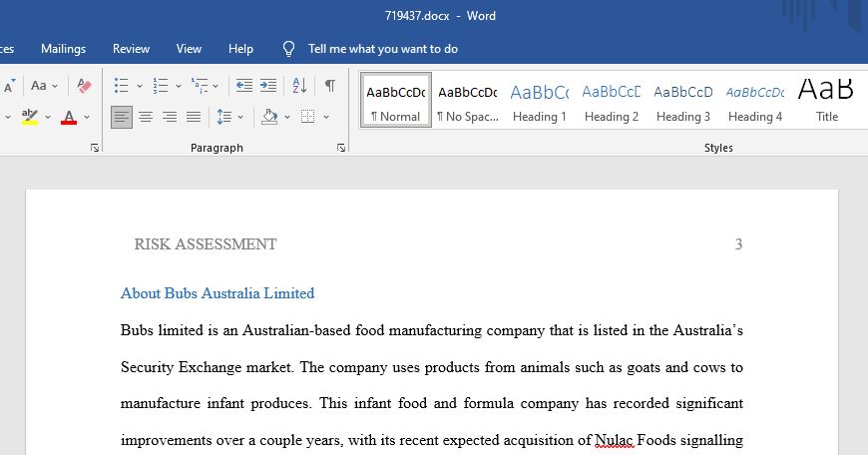Click the words Security Exchange market
The image size is (868, 455).
pos(207,367)
